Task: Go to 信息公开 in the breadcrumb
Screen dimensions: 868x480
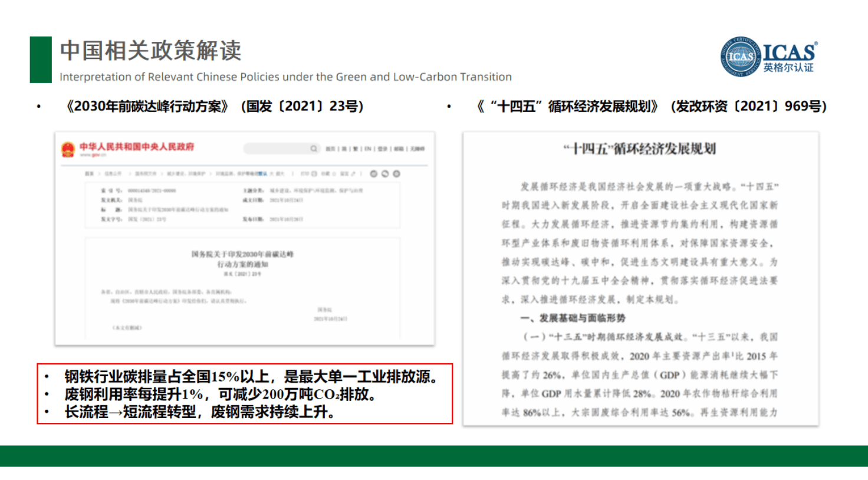Action: point(113,174)
